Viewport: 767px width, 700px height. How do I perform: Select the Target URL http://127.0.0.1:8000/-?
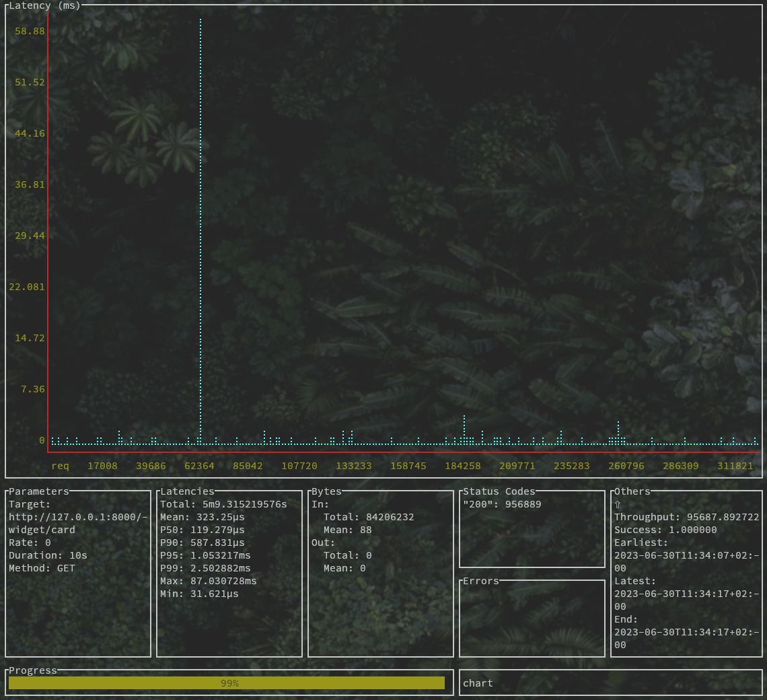(x=78, y=517)
